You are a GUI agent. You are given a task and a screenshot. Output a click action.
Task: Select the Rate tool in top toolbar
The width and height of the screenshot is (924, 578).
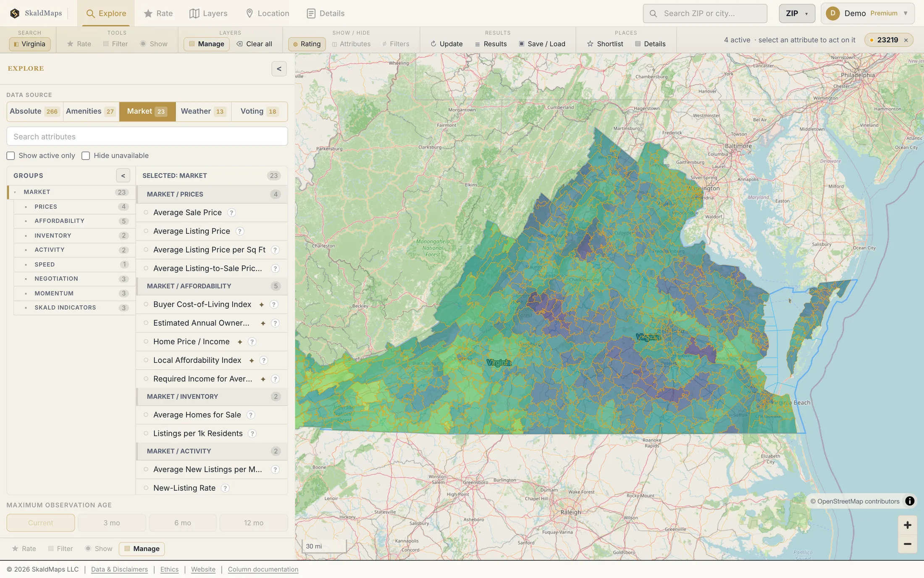click(x=79, y=44)
